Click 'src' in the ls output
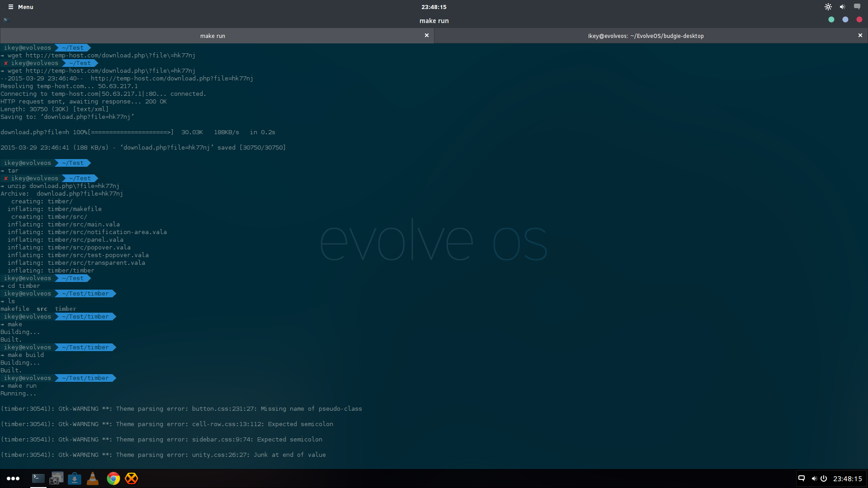 (x=42, y=309)
